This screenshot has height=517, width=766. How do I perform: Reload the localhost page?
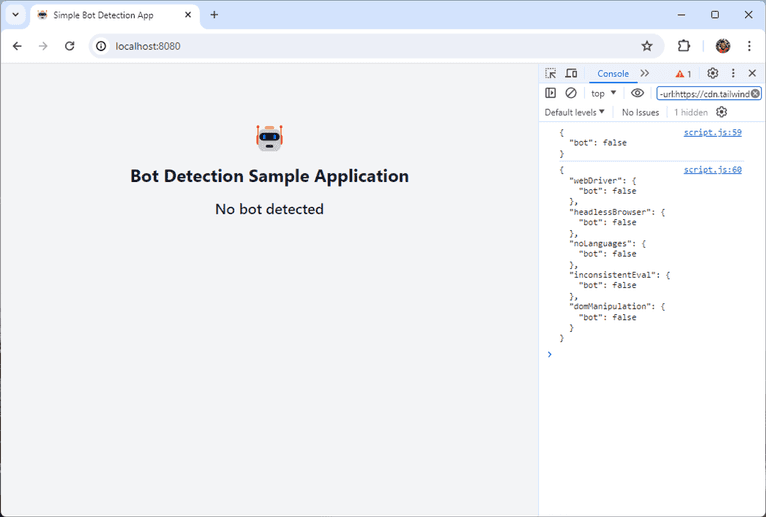tap(69, 46)
